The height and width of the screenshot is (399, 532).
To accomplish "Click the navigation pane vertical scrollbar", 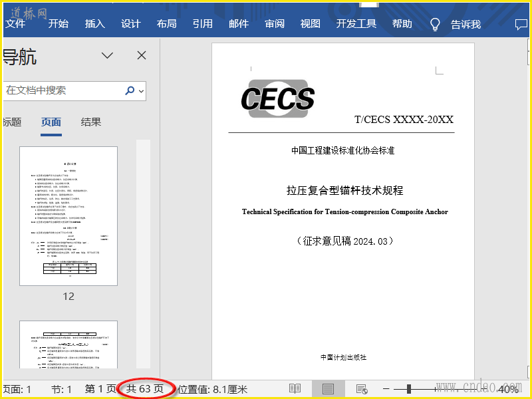I will tap(143, 254).
